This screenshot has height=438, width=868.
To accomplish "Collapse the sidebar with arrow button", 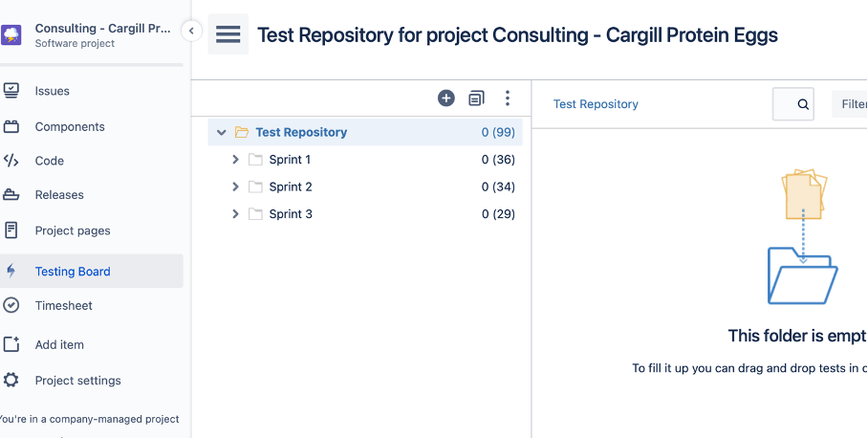I will pyautogui.click(x=191, y=31).
